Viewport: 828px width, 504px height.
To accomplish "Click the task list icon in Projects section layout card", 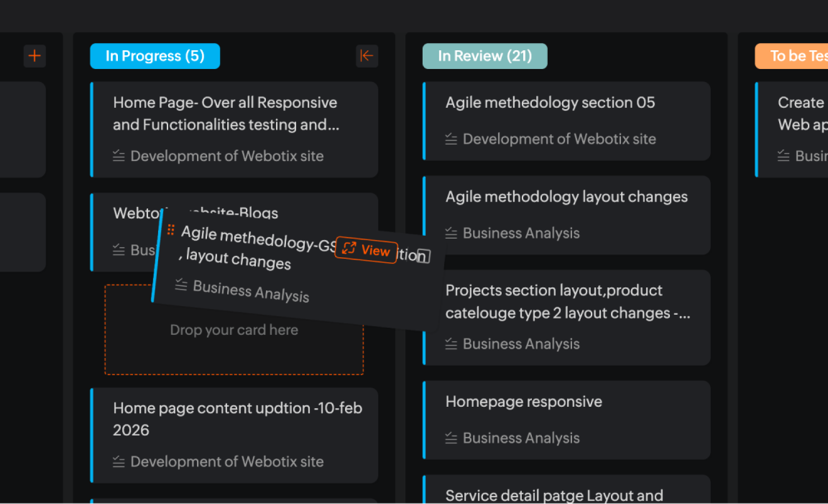I will [x=451, y=344].
